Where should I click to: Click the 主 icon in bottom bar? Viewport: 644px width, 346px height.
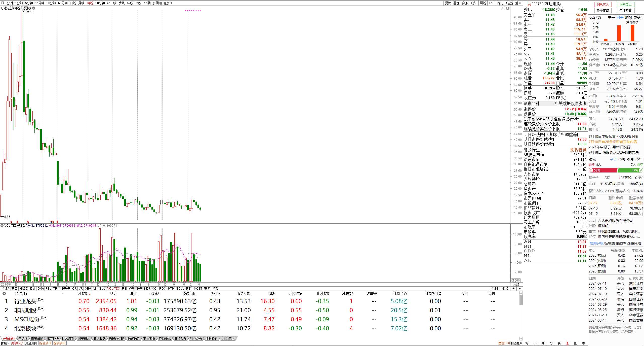575,343
